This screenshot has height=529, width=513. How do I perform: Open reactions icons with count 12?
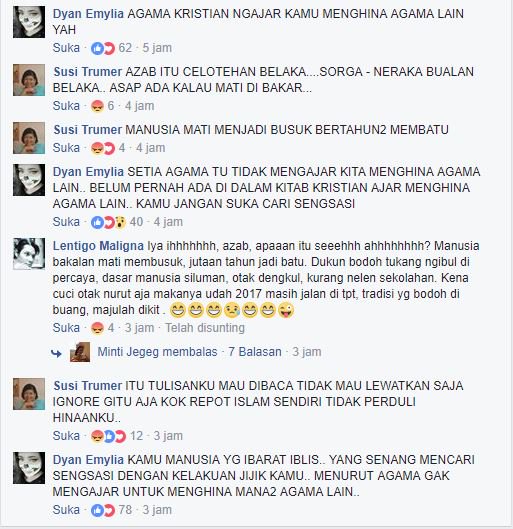[x=109, y=437]
